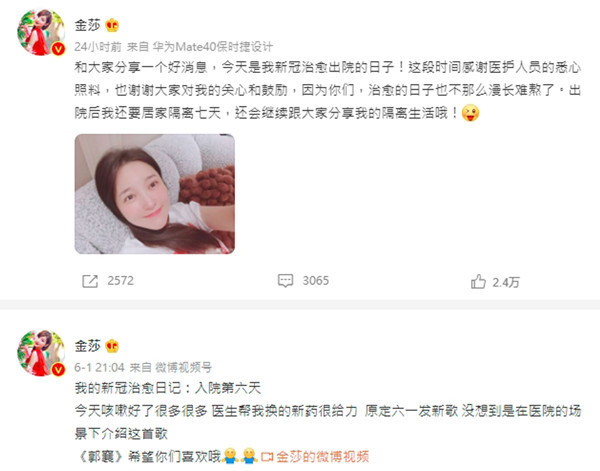
Task: Open the 金莎的微博视频 link
Action: click(x=322, y=457)
